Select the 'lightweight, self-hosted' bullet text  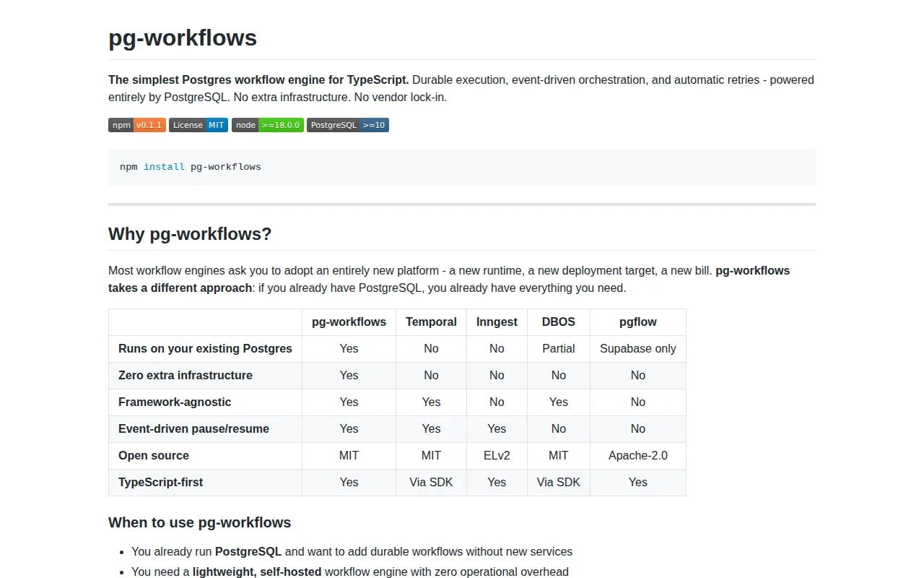coord(257,572)
